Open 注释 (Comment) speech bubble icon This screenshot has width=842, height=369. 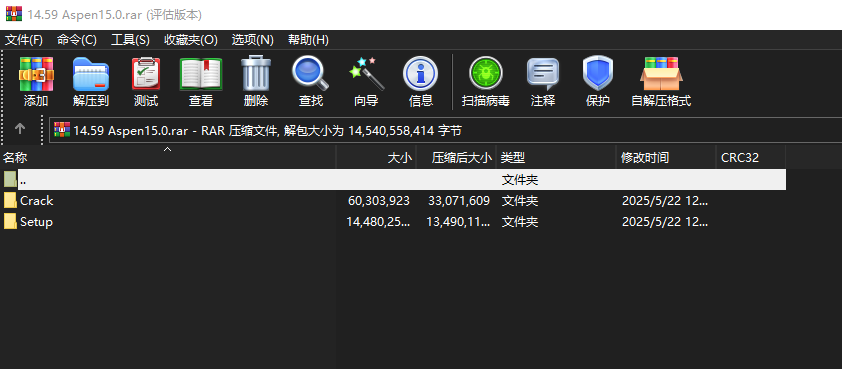(x=542, y=74)
